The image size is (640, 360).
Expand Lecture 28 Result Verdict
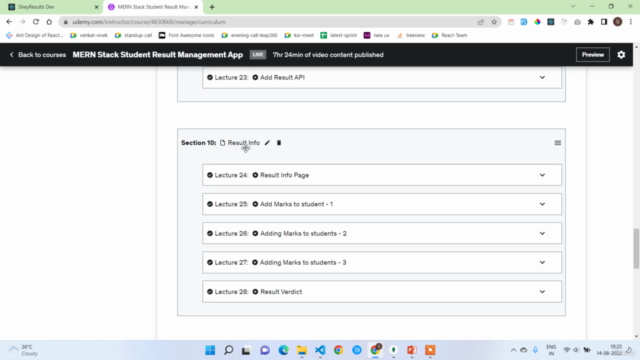click(542, 292)
